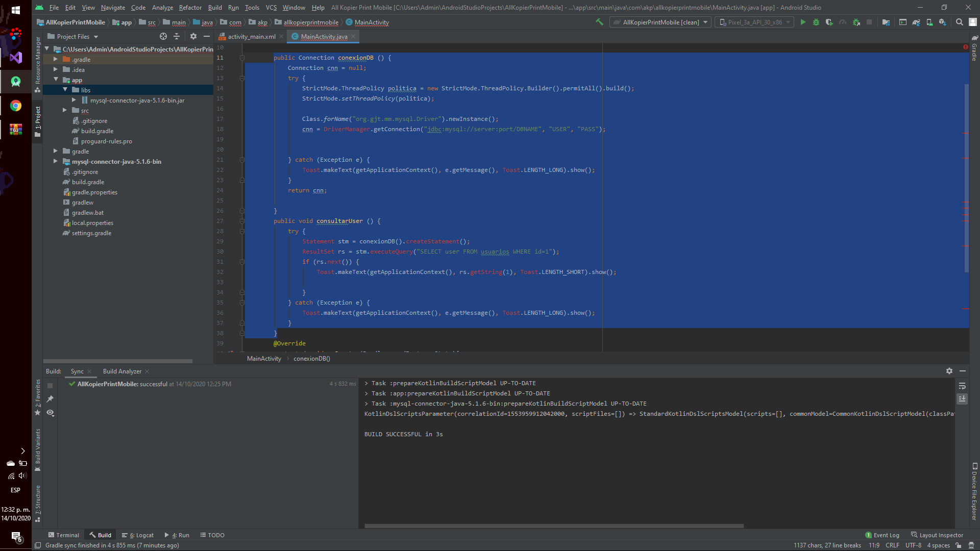Click the pin tab icon in Build panel
Screen dimensions: 980x551
tap(50, 399)
